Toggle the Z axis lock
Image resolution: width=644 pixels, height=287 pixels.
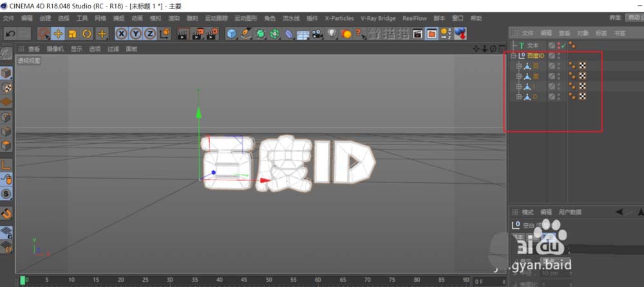pyautogui.click(x=150, y=34)
